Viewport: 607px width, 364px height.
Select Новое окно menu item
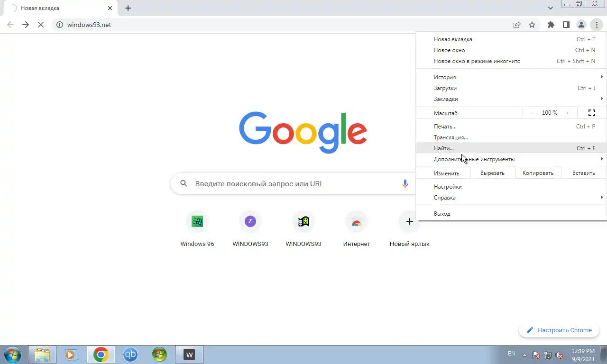tap(511, 50)
